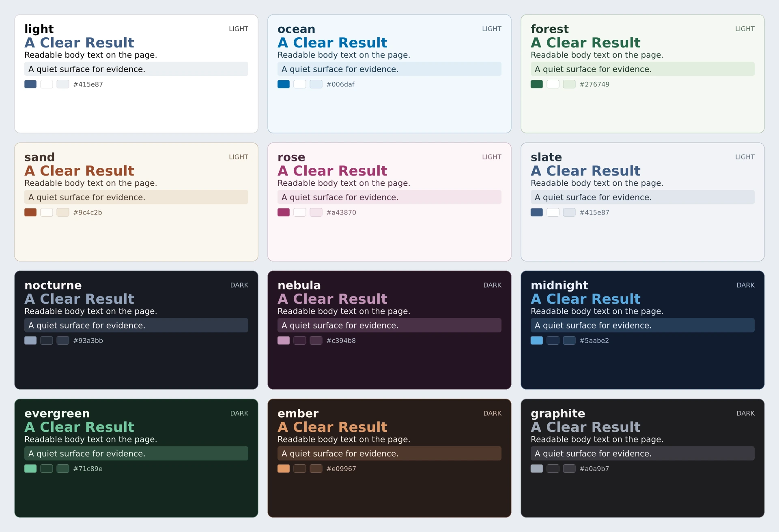
Task: Select the #c394b8 hex value
Action: [x=341, y=341]
